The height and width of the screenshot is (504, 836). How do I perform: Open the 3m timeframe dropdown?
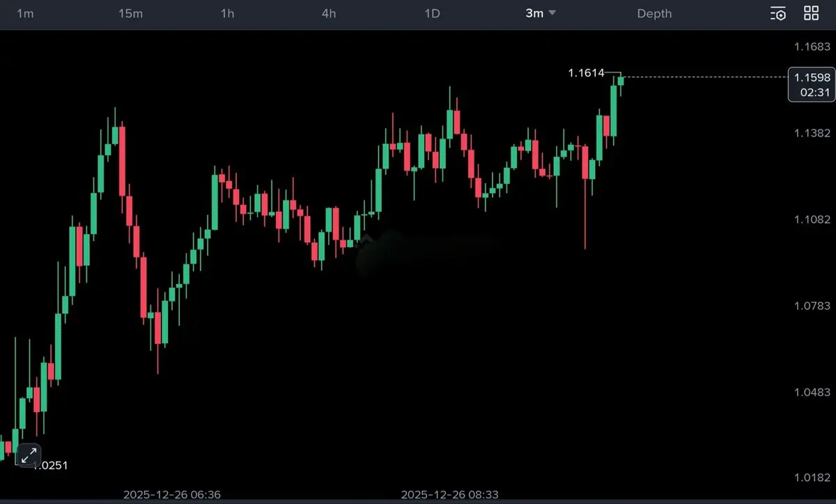[x=541, y=13]
